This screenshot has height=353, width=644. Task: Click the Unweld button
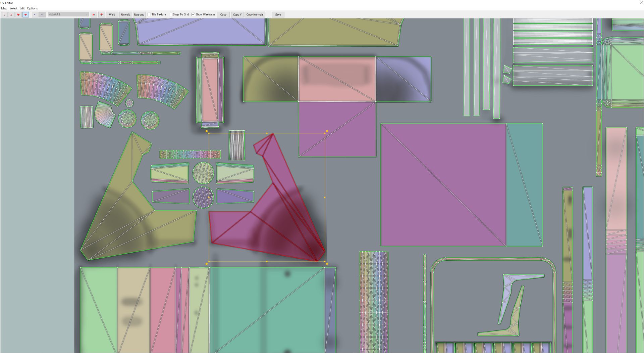[126, 14]
